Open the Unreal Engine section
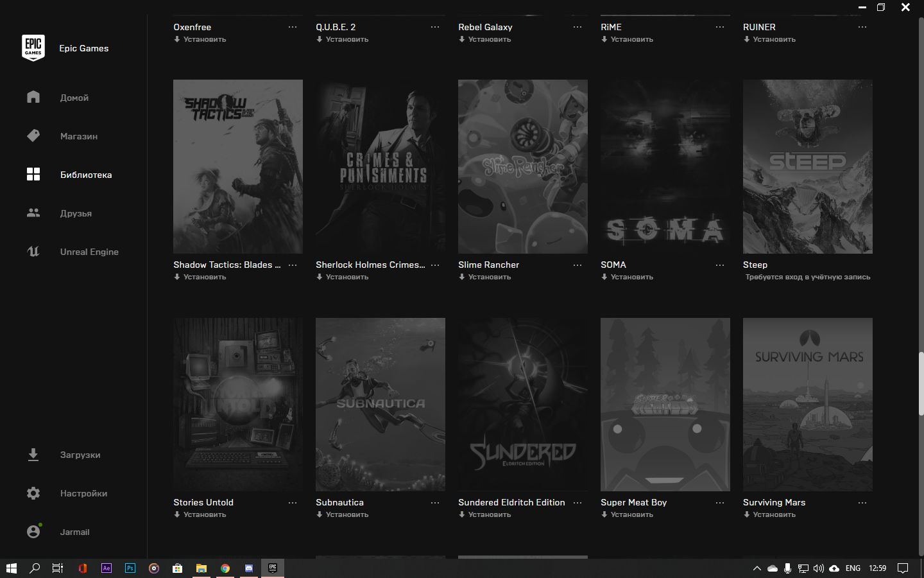This screenshot has width=924, height=578. coord(89,252)
